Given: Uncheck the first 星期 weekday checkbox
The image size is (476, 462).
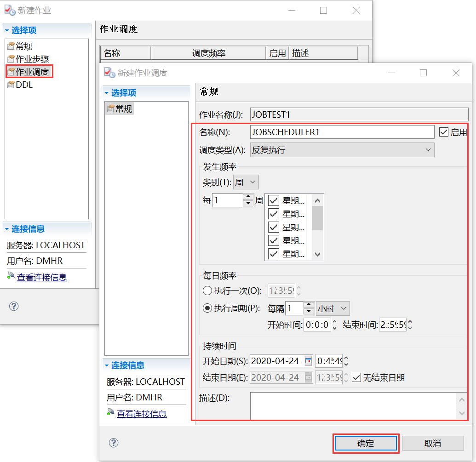Looking at the screenshot, I should pyautogui.click(x=274, y=200).
